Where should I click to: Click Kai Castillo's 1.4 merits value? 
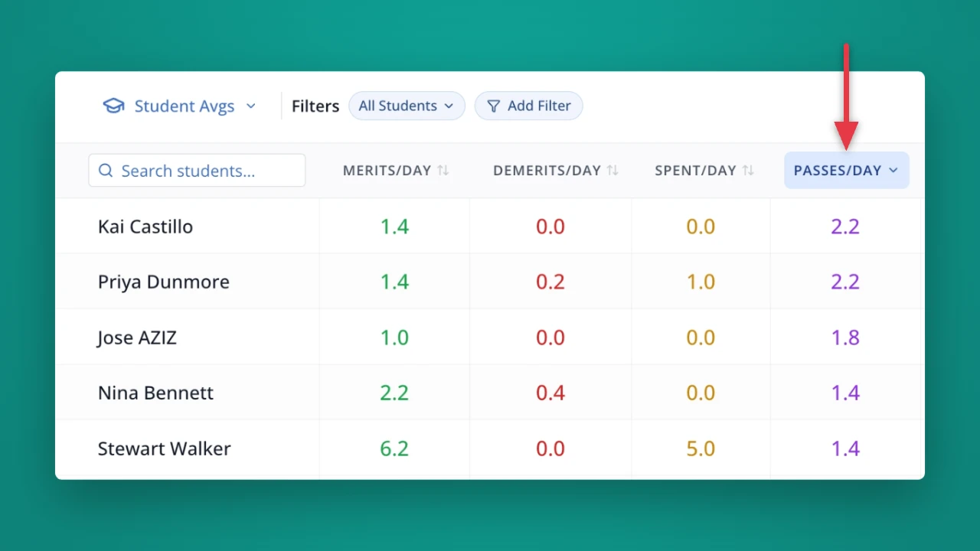click(394, 227)
